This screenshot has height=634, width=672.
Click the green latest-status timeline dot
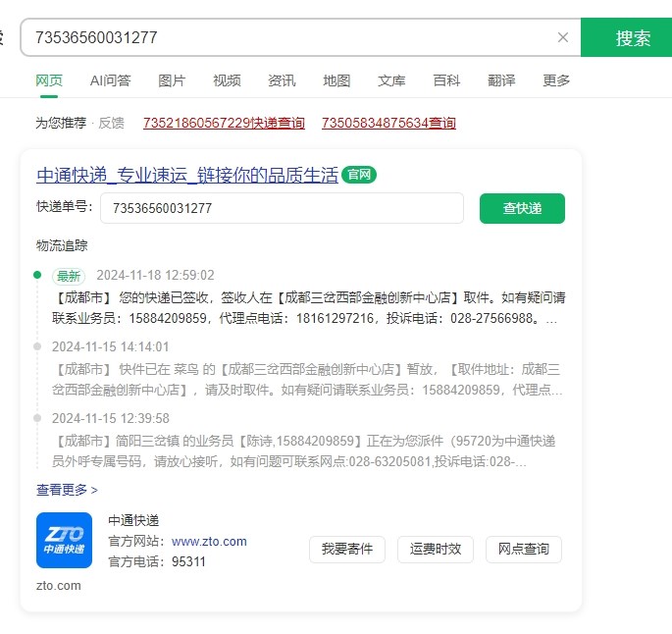click(37, 275)
